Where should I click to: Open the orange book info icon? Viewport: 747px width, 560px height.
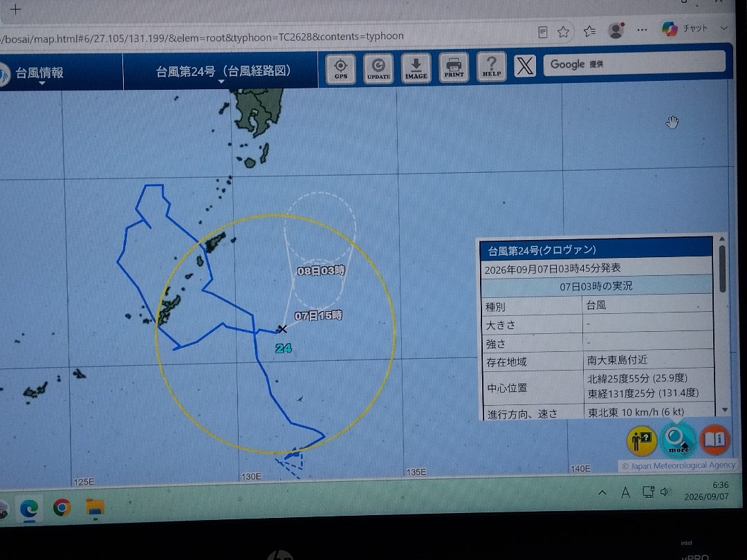tap(715, 439)
